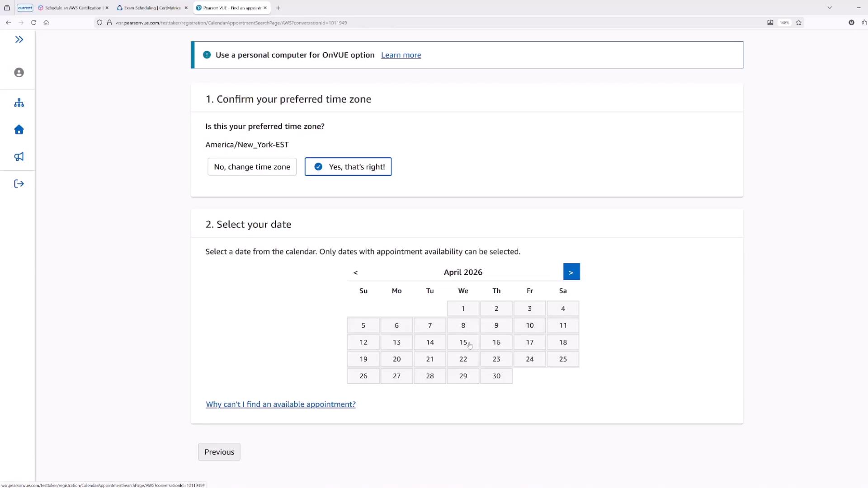
Task: Choose April 22 on the calendar
Action: [463, 359]
